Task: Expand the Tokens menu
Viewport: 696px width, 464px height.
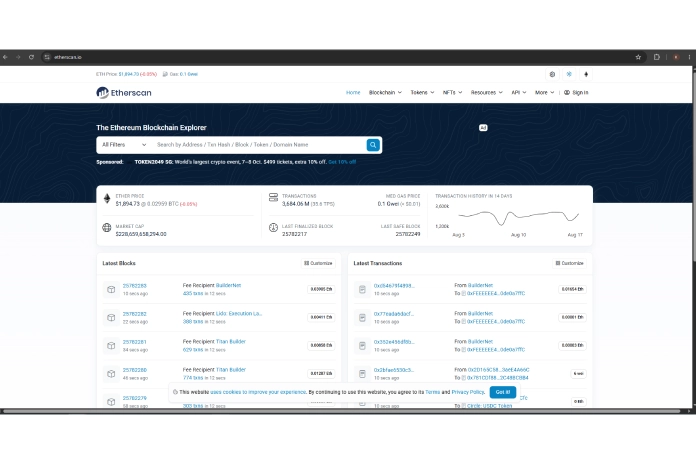Action: 422,92
